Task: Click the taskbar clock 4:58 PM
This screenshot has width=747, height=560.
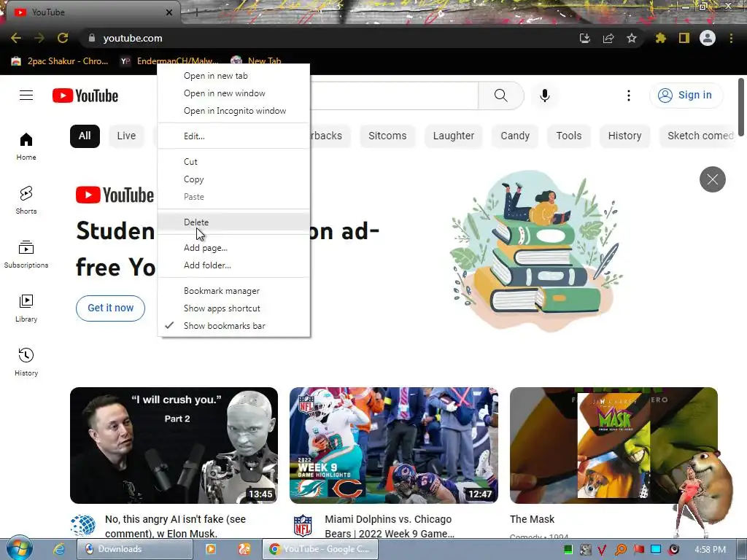Action: [x=710, y=550]
